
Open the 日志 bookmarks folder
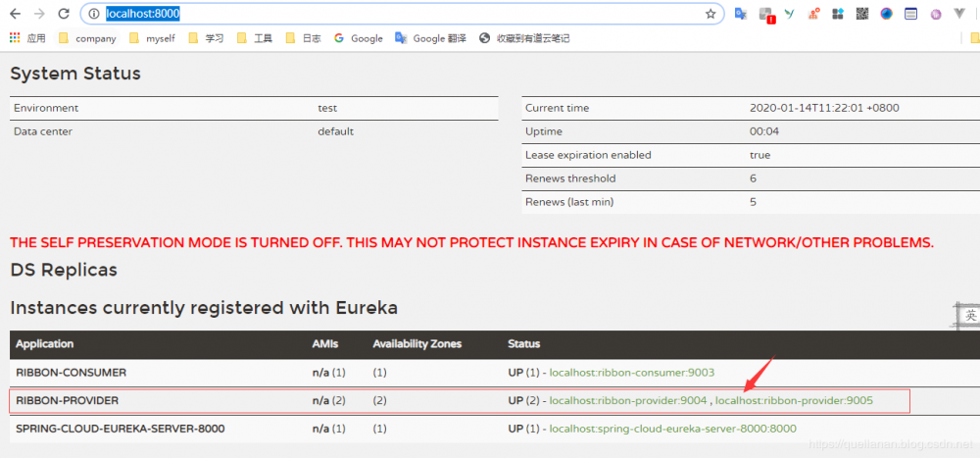click(x=303, y=38)
